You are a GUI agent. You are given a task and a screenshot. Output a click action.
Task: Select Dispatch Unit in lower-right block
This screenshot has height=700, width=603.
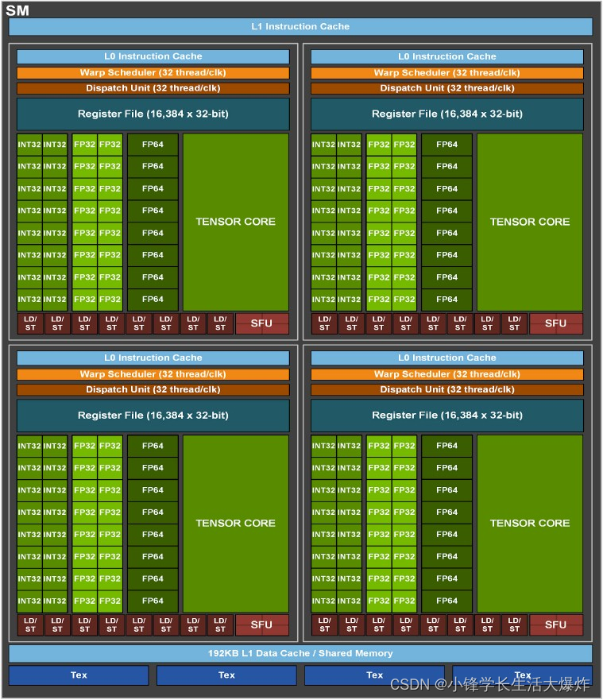[x=447, y=390]
